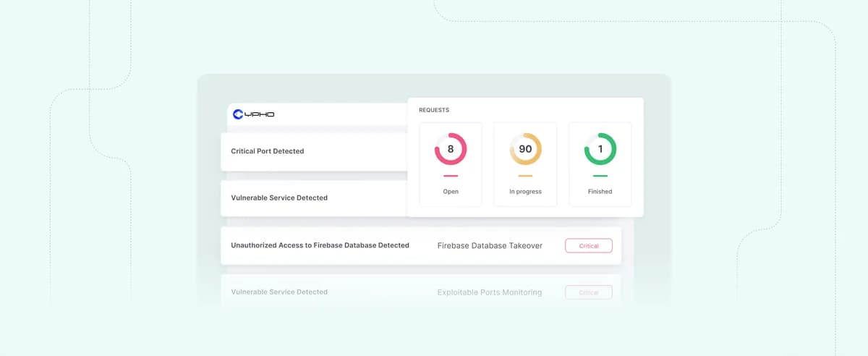
Task: Click the circular C emblem in the Cypho logo
Action: (x=238, y=114)
